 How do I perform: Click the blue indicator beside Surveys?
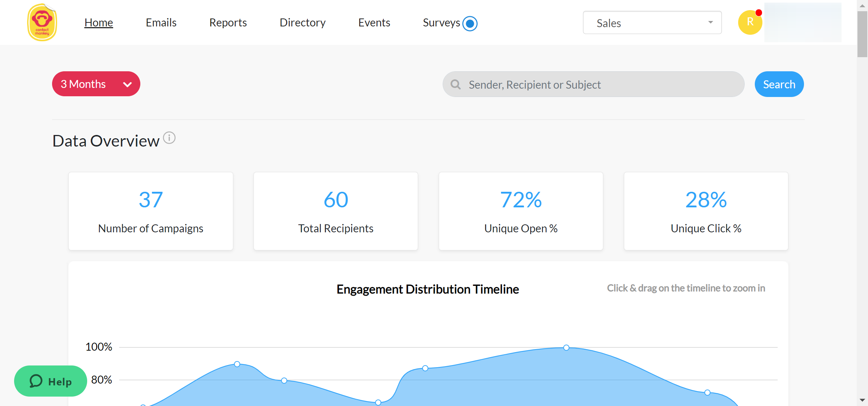click(470, 24)
